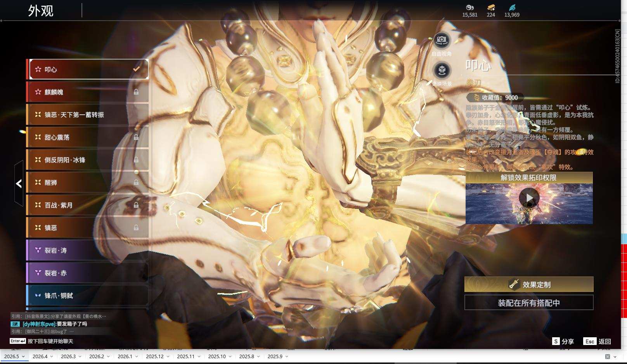The width and height of the screenshot is (627, 364).
Task: Click 装配在所有搭配中 button
Action: pyautogui.click(x=529, y=302)
